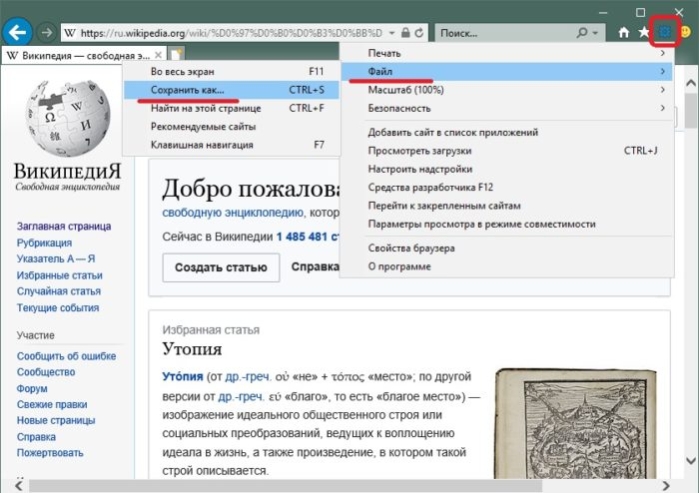The width and height of the screenshot is (699, 493).
Task: Select Настроить надстройки
Action: [x=507, y=169]
